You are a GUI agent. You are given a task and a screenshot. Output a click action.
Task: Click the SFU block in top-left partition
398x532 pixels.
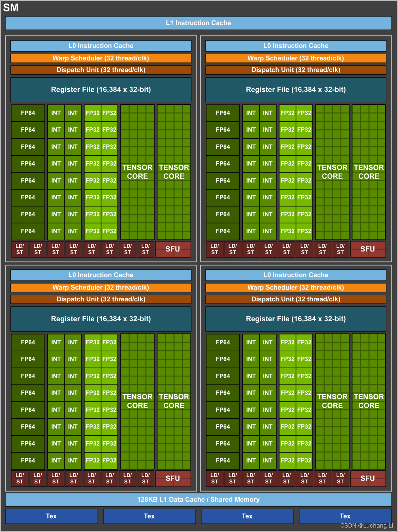(x=173, y=249)
